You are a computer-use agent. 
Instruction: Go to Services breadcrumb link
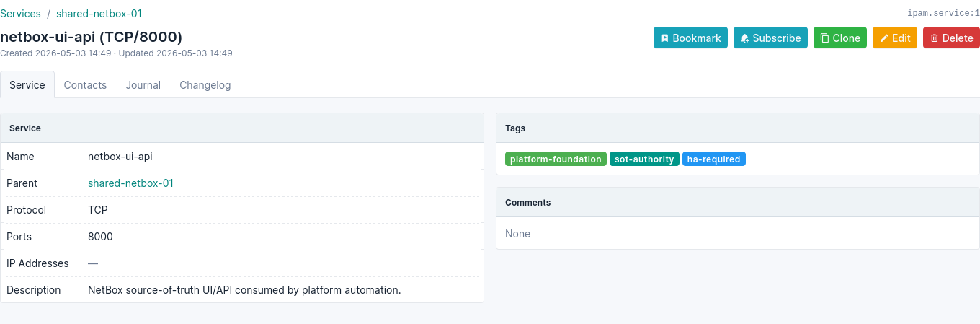pos(20,13)
